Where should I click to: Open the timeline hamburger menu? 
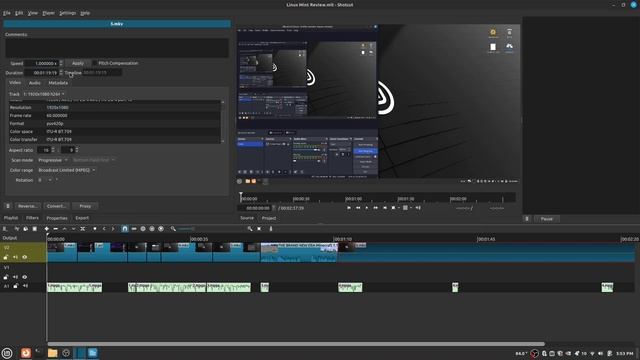pos(5,229)
